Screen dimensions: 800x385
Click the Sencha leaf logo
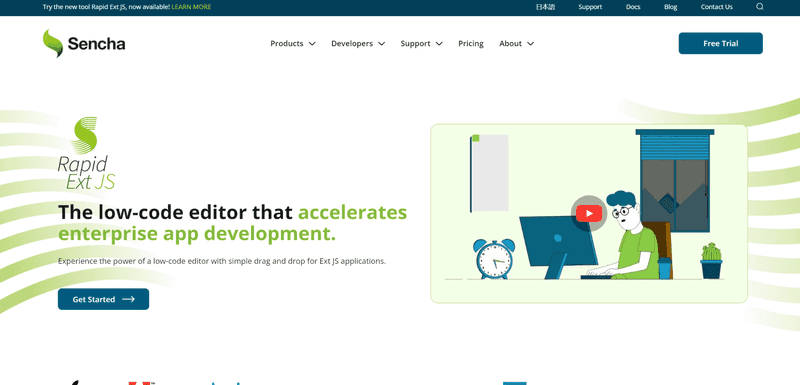point(53,43)
